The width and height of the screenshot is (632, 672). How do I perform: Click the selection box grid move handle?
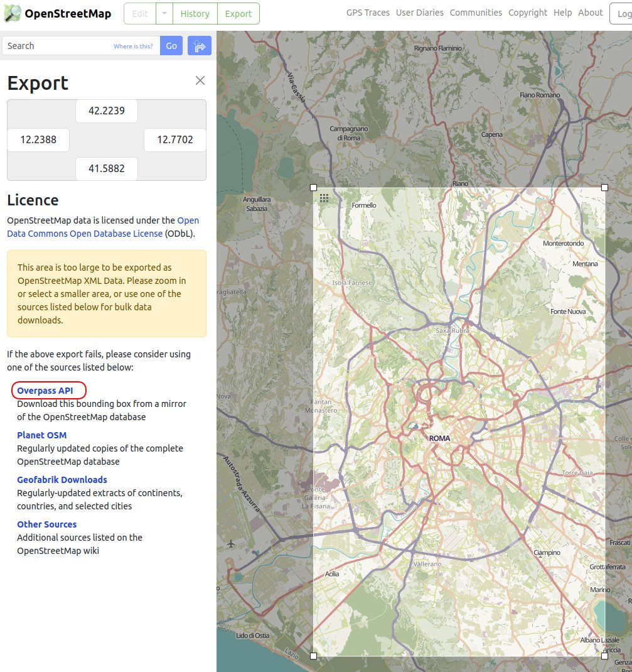click(324, 198)
